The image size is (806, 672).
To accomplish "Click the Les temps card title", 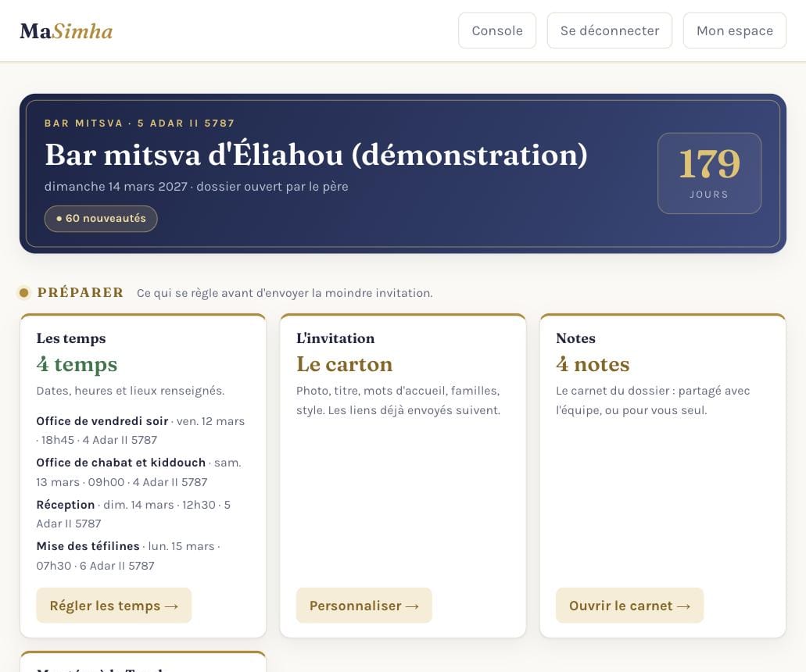I will pos(71,338).
